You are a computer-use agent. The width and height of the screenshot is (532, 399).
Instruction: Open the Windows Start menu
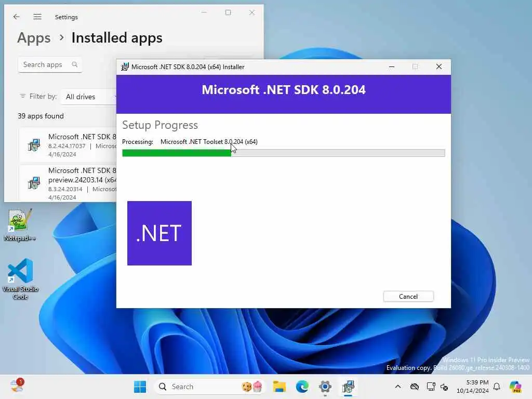click(x=140, y=387)
